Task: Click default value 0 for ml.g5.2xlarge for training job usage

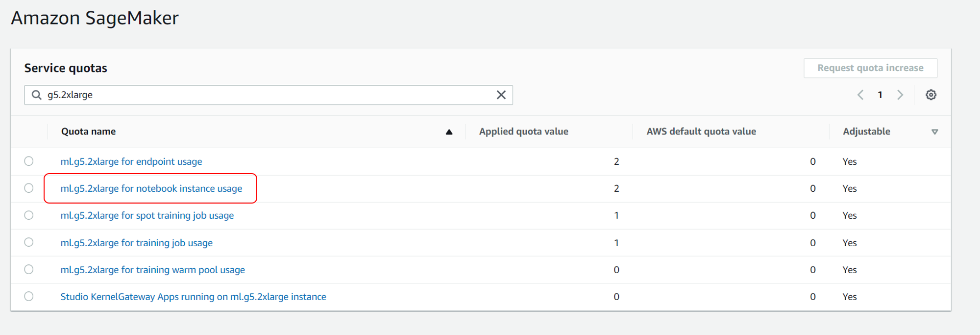Action: click(x=813, y=243)
